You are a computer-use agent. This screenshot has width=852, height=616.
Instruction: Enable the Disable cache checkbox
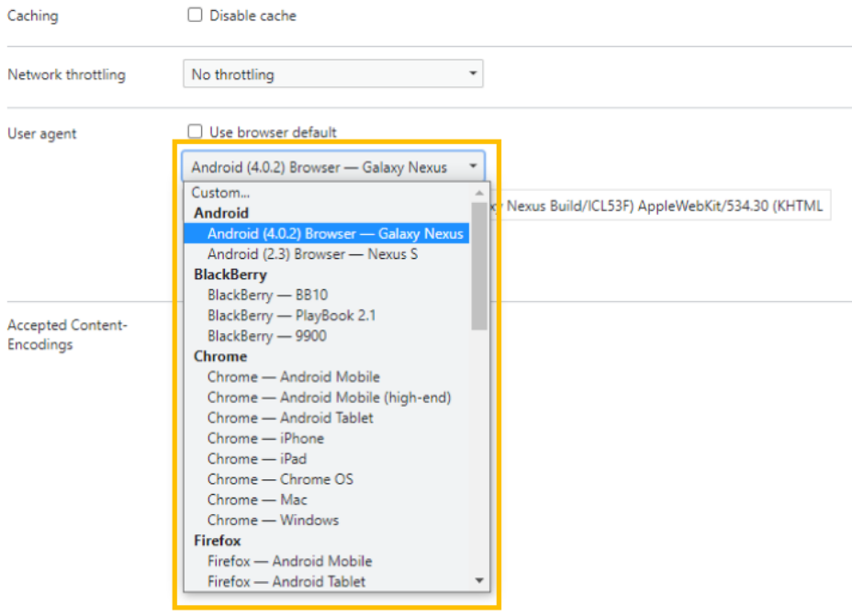(x=195, y=16)
